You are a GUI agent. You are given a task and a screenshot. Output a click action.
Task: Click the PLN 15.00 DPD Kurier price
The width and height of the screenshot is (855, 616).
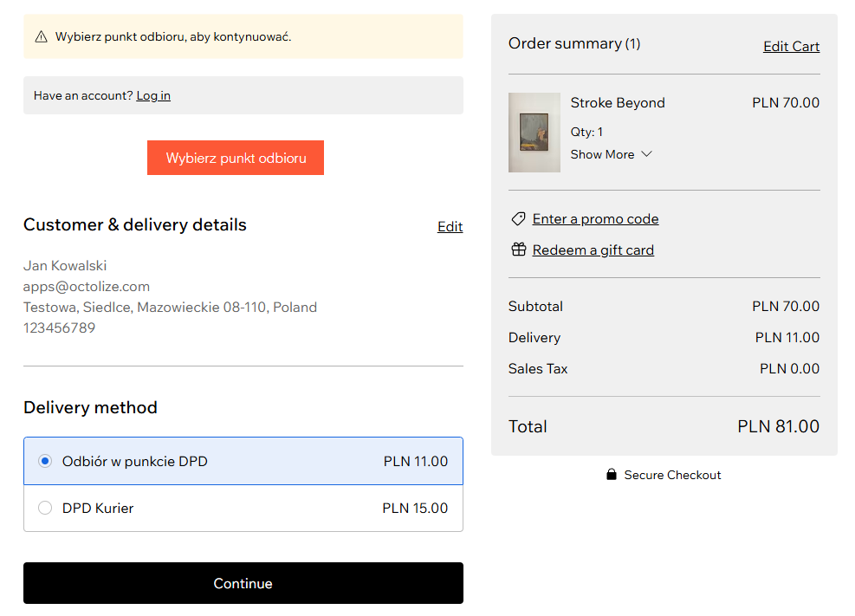(415, 509)
